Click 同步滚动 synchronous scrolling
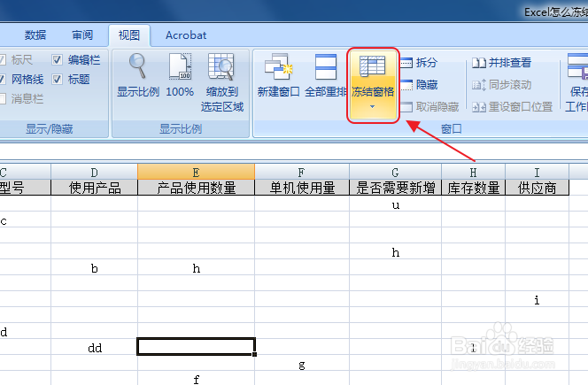Viewport: 588px width, 385px height. click(x=502, y=85)
